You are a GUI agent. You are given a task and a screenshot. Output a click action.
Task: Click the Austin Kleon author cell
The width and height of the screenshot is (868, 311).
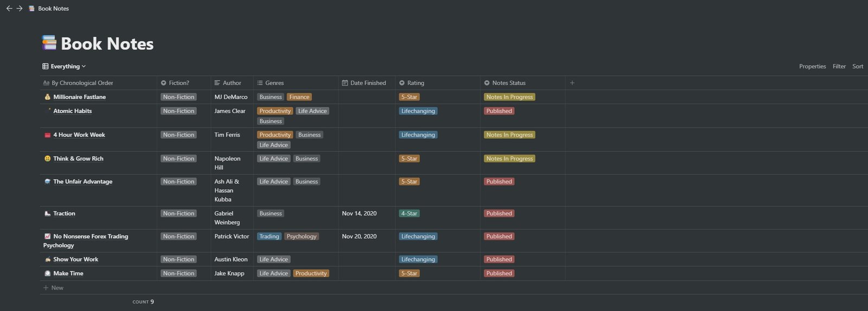[232, 259]
